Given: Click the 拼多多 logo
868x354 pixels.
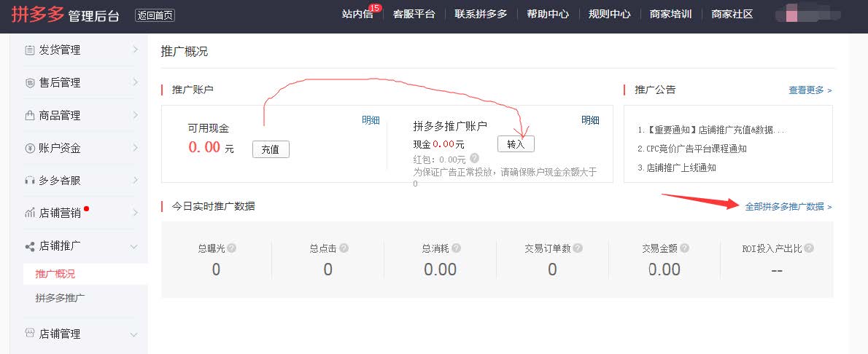Looking at the screenshot, I should click(38, 15).
